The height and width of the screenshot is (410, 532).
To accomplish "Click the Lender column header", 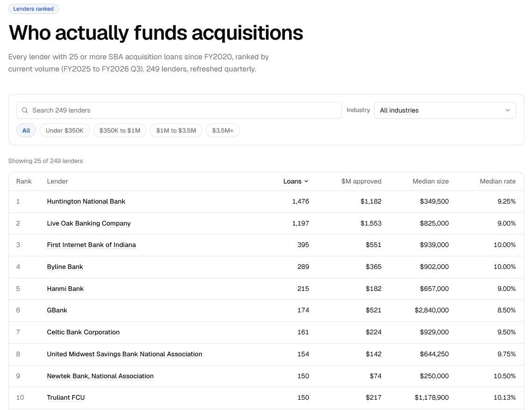I will click(x=57, y=182).
